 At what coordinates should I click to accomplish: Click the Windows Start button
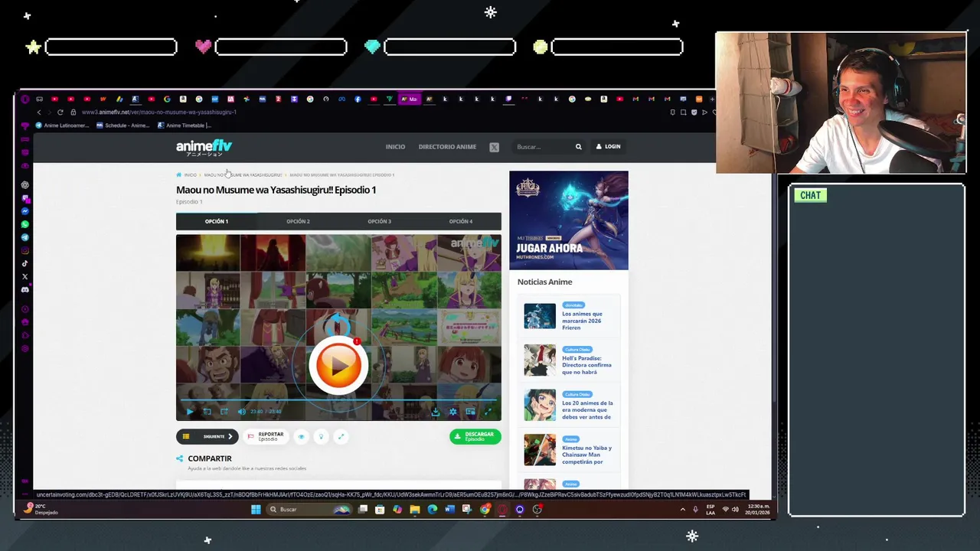tap(256, 510)
